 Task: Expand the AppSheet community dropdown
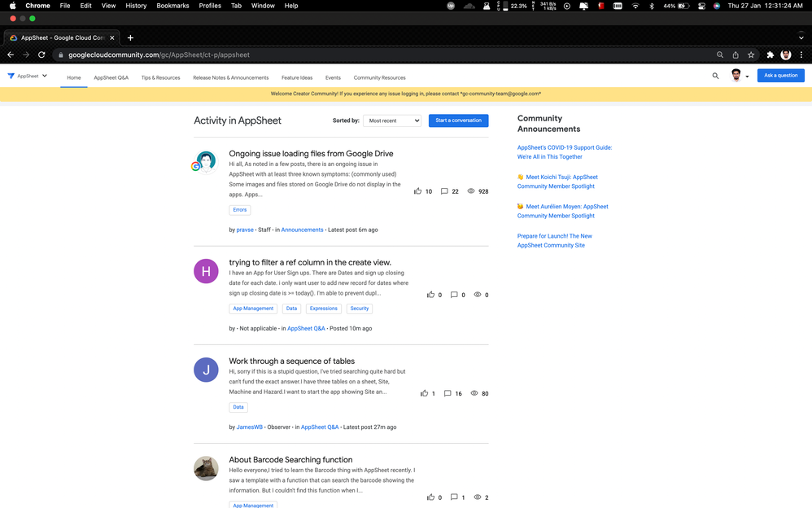(x=45, y=76)
